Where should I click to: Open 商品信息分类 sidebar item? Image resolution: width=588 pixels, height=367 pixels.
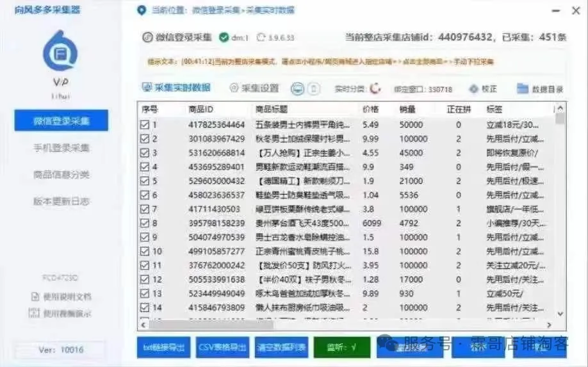click(61, 175)
